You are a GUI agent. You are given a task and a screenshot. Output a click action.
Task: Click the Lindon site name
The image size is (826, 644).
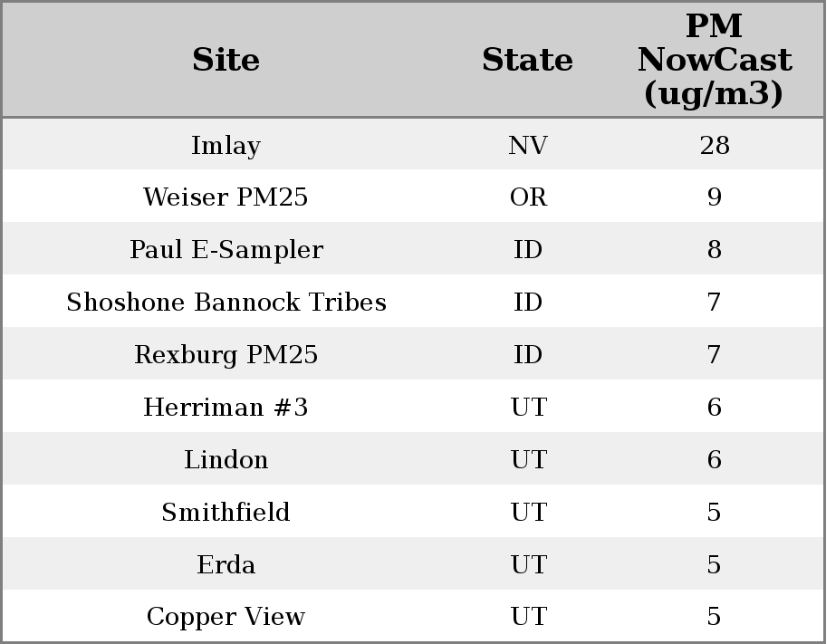point(226,460)
